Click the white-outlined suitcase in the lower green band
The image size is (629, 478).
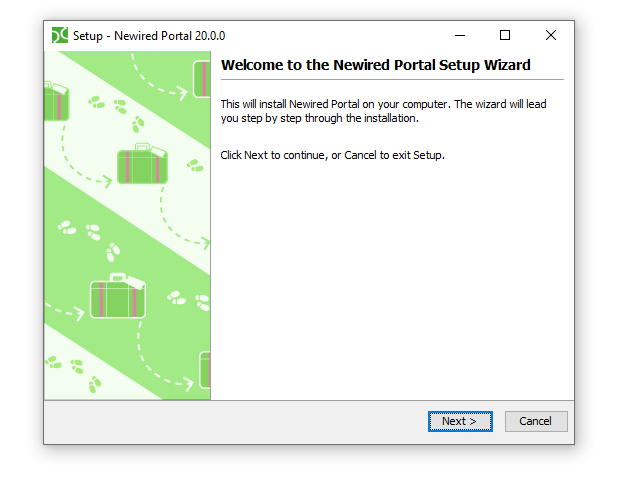[x=118, y=296]
